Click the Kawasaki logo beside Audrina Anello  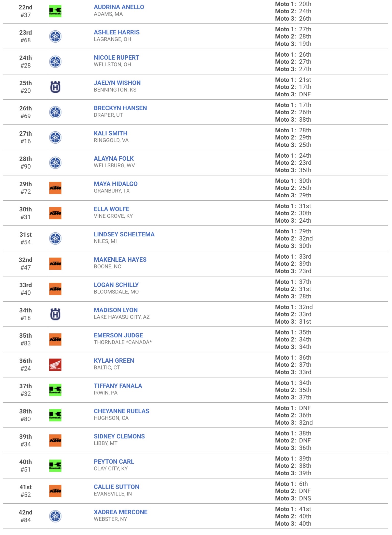coord(55,11)
